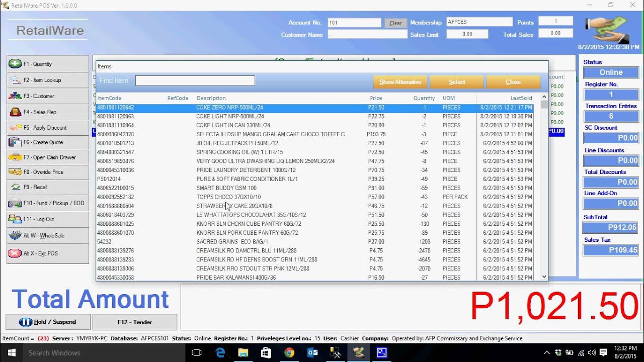This screenshot has width=644, height=362.
Task: Open Outlook from the taskbar
Action: click(x=312, y=352)
